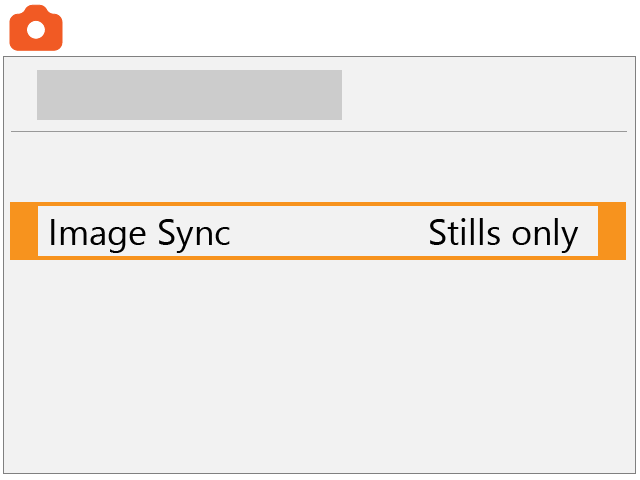This screenshot has width=640, height=480.
Task: Click the orange right edge of Image Sync row
Action: pyautogui.click(x=612, y=231)
